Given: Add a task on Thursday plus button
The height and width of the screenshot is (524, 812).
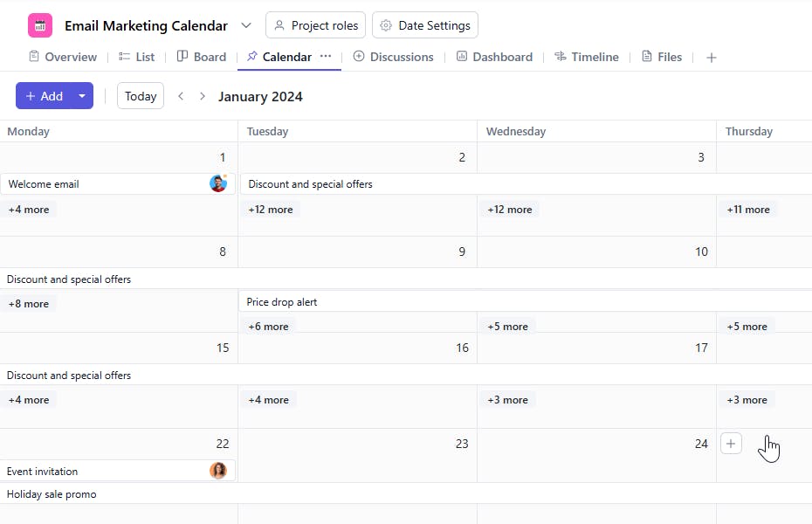Looking at the screenshot, I should [x=731, y=444].
